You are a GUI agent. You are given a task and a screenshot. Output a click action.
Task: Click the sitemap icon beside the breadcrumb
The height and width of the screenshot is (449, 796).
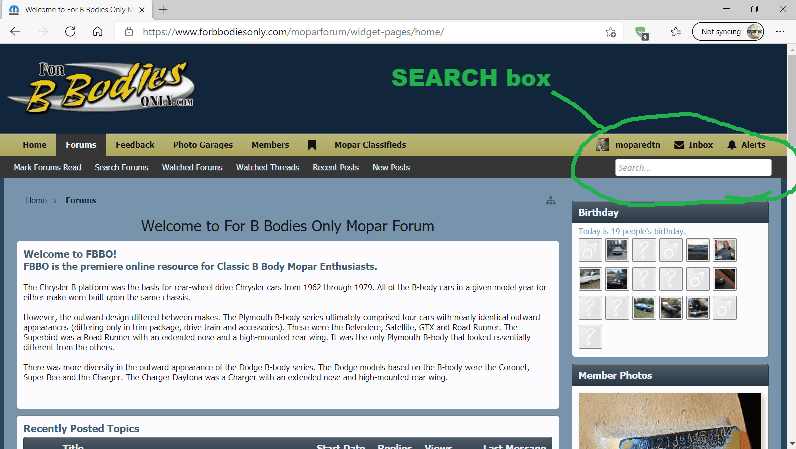(550, 201)
